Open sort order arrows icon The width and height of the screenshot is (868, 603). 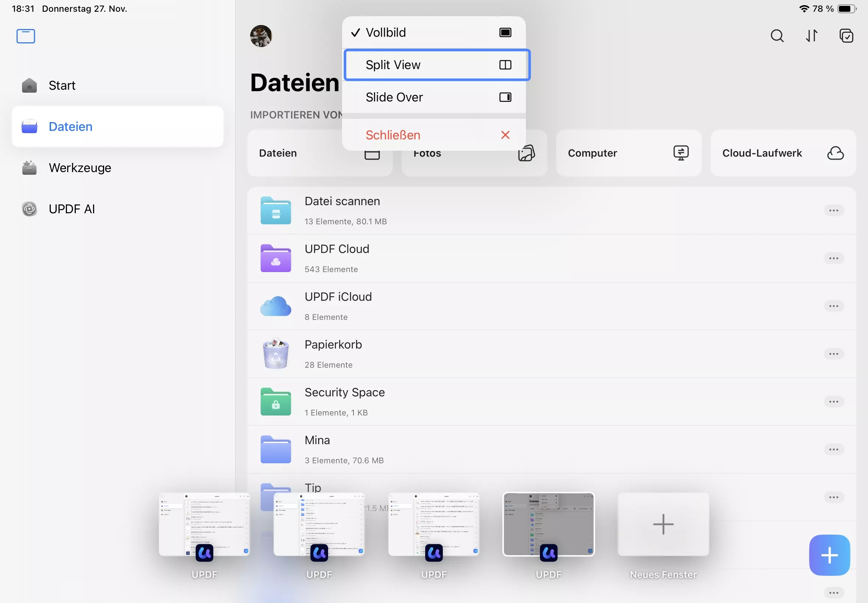[x=811, y=36]
